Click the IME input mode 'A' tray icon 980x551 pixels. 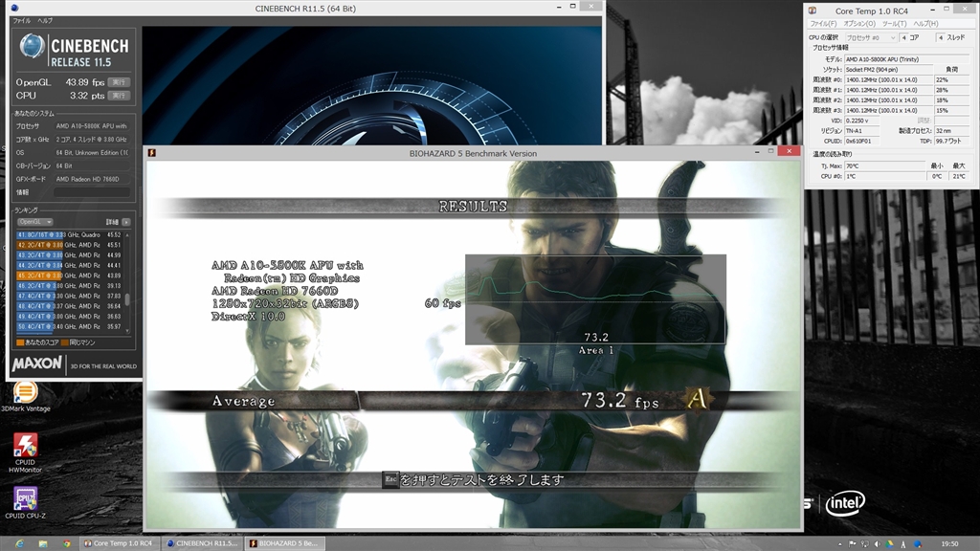click(x=903, y=544)
